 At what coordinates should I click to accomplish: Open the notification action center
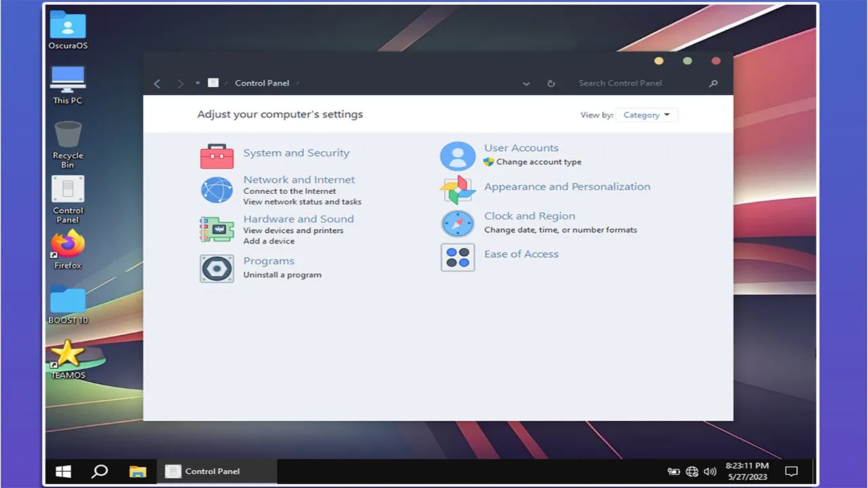(x=791, y=472)
